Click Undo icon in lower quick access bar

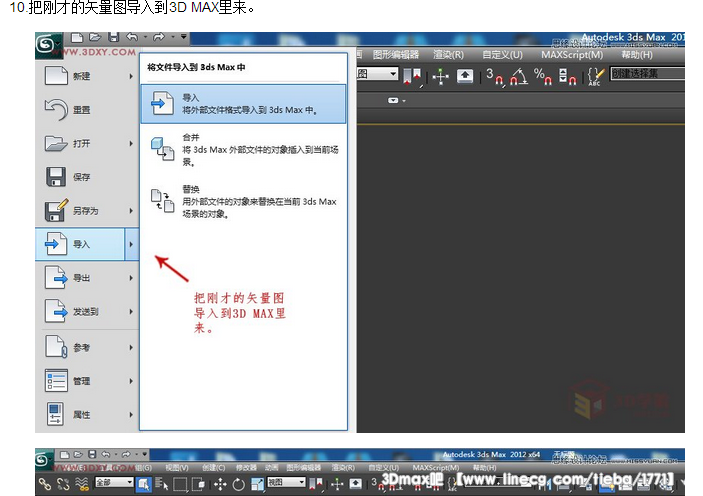106,455
